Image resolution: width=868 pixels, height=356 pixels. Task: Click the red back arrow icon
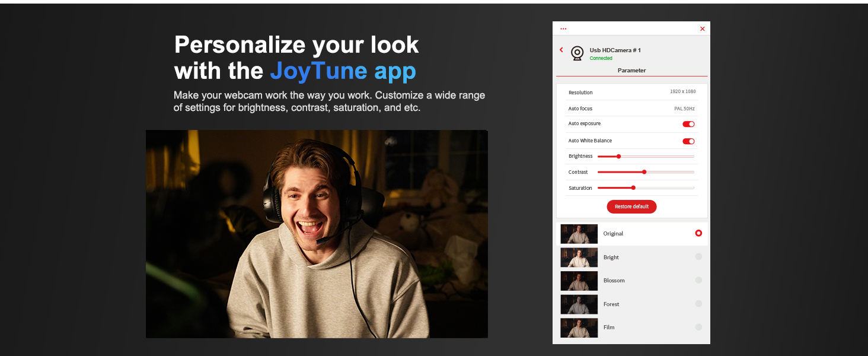[x=561, y=50]
